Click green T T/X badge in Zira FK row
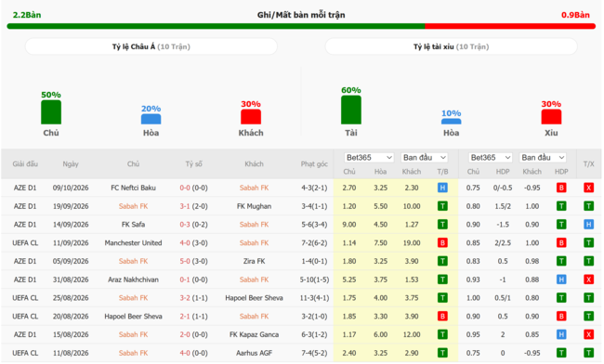The width and height of the screenshot is (604, 364). (x=588, y=261)
